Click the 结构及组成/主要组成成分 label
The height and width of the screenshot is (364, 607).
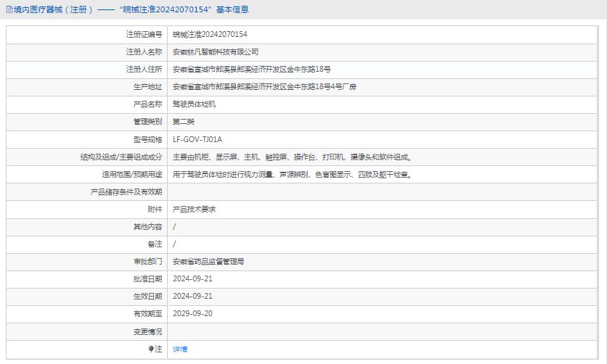tap(121, 157)
